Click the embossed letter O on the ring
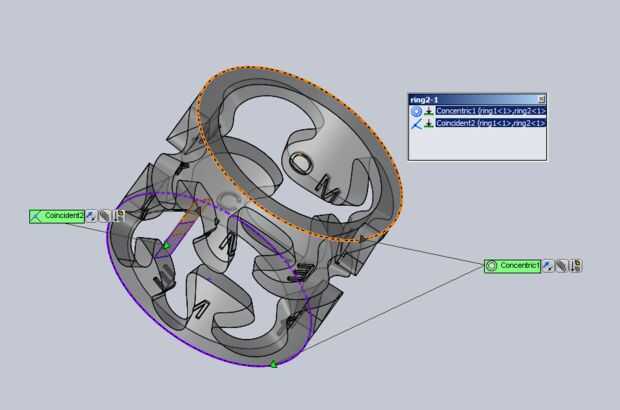 [x=302, y=163]
